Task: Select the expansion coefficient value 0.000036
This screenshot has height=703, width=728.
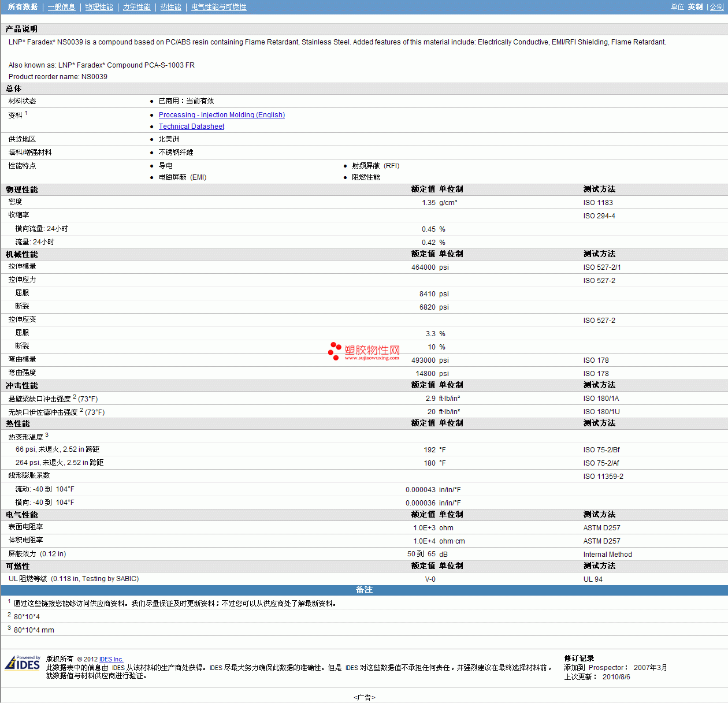Action: tap(421, 503)
